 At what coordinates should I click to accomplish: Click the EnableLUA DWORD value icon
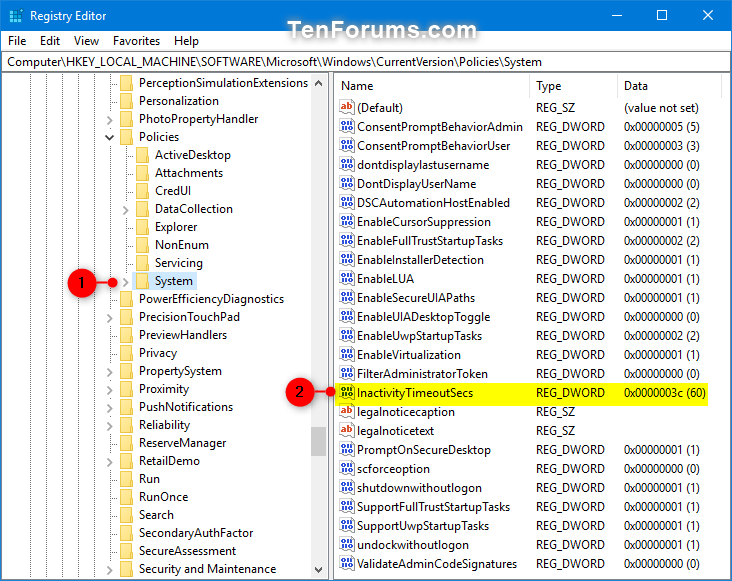pos(346,279)
